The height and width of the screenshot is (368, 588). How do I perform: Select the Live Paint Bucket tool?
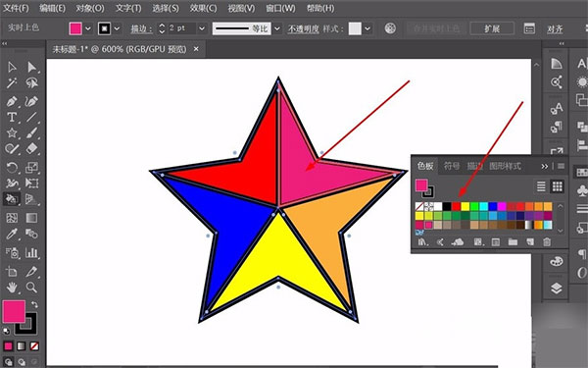click(12, 198)
